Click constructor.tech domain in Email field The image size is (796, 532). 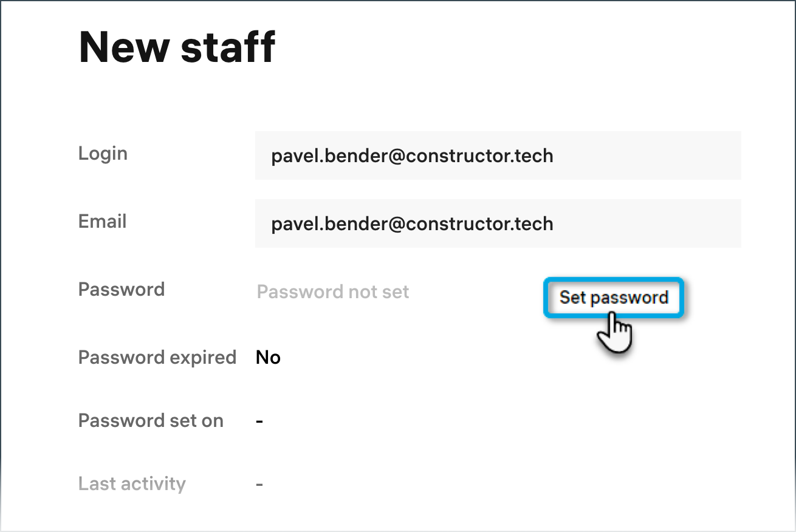click(479, 224)
